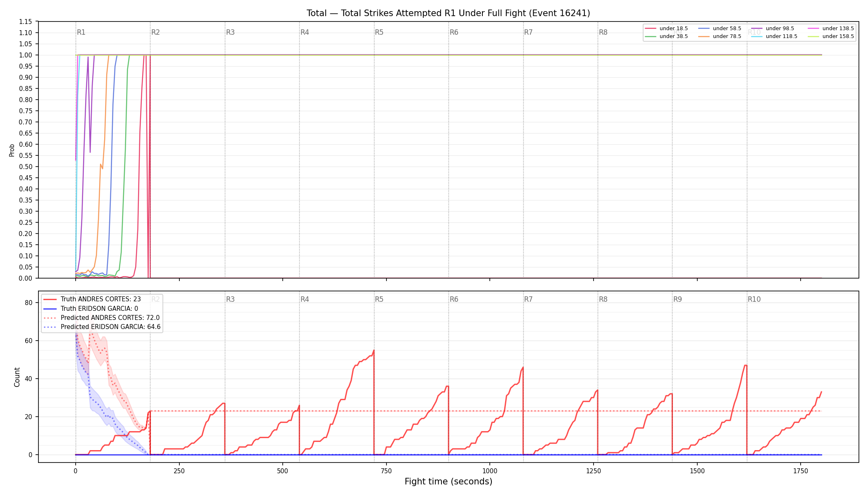Click the 40 tick on Count axis
The width and height of the screenshot is (868, 496).
click(x=29, y=379)
